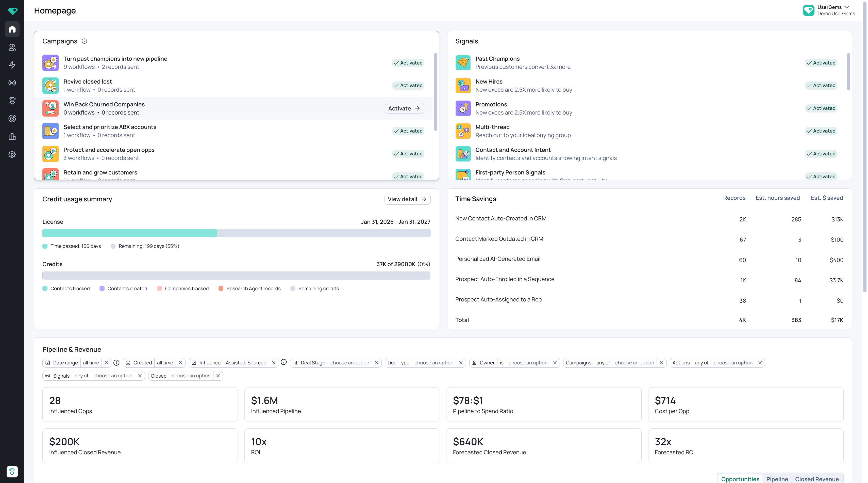Open the Owner choose an option dropdown
Viewport: 868px width, 483px height.
click(528, 363)
